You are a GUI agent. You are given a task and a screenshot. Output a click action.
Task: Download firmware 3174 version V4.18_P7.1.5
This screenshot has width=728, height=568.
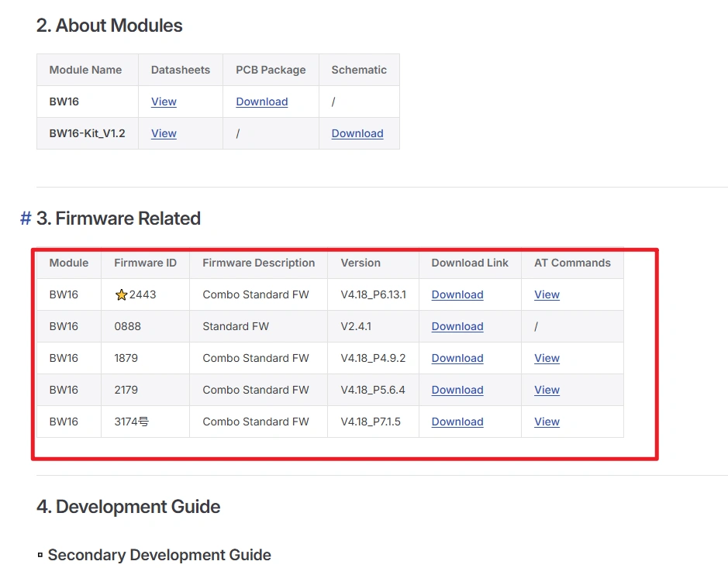[457, 422]
